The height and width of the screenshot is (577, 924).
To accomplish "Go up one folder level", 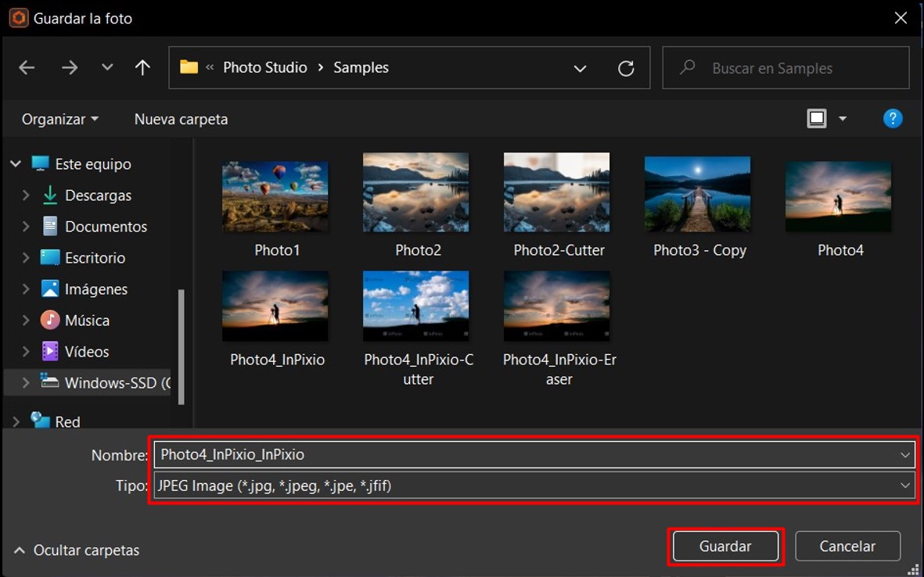I will point(142,68).
